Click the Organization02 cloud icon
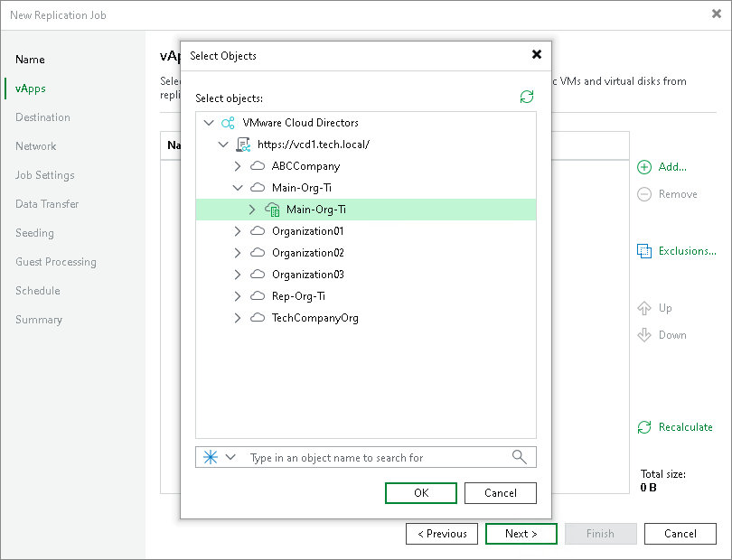732x560 pixels. tap(258, 253)
